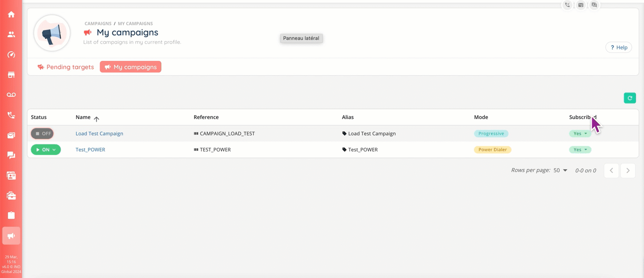The width and height of the screenshot is (644, 278).
Task: Open the clipboard sidebar icon
Action: pyautogui.click(x=11, y=215)
